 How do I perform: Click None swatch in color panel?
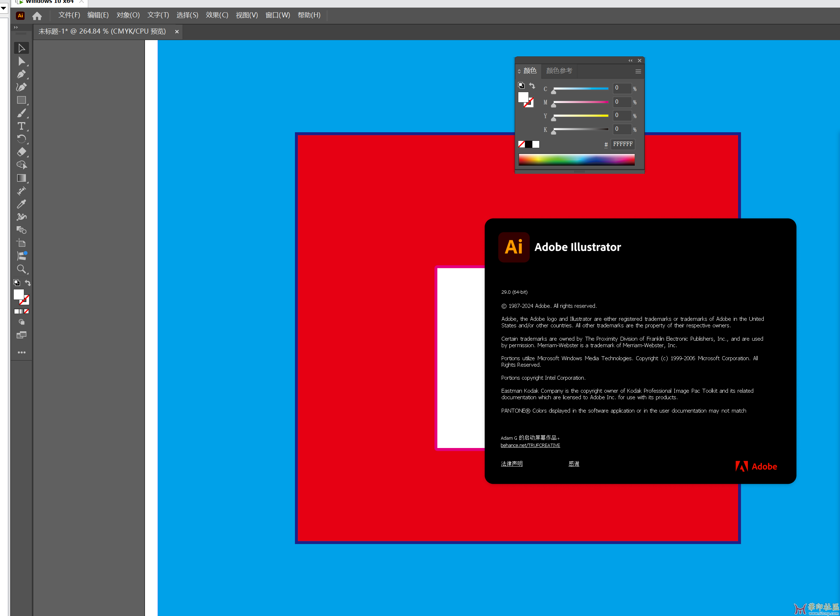tap(522, 144)
